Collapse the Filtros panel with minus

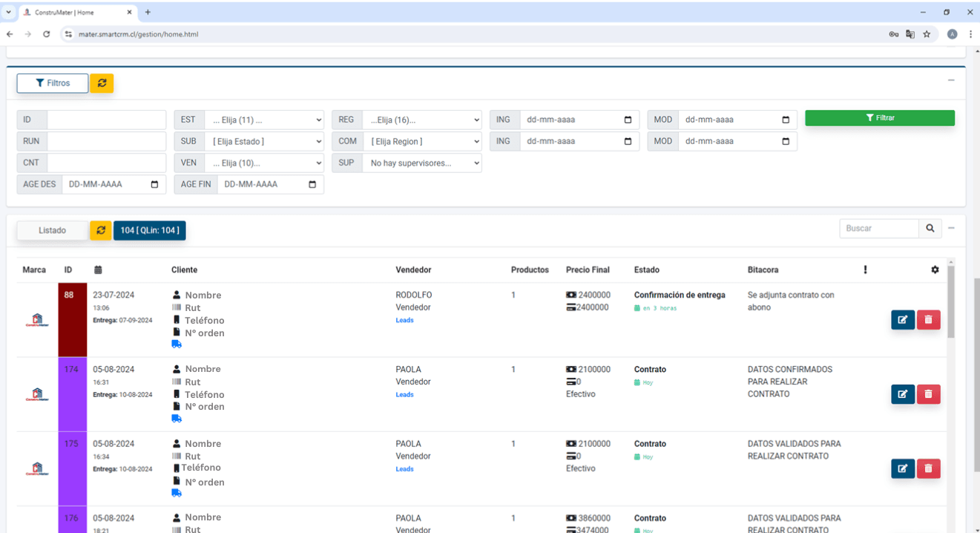pos(951,80)
